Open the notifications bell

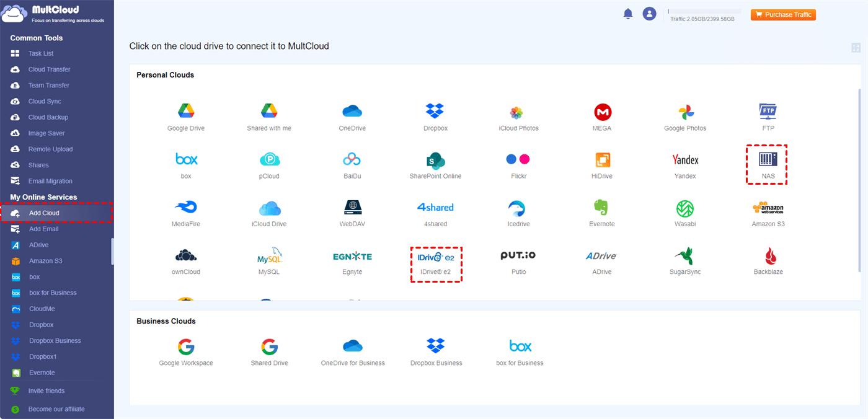[x=628, y=14]
